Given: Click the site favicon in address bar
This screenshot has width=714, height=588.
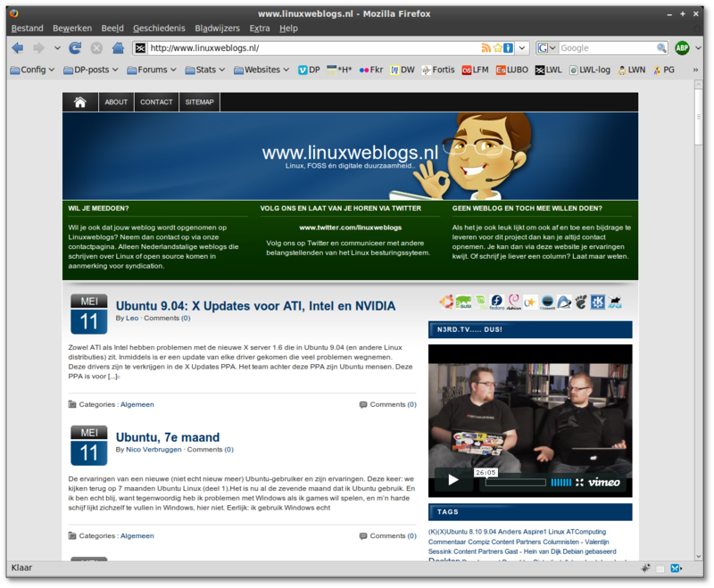Looking at the screenshot, I should coord(141,48).
